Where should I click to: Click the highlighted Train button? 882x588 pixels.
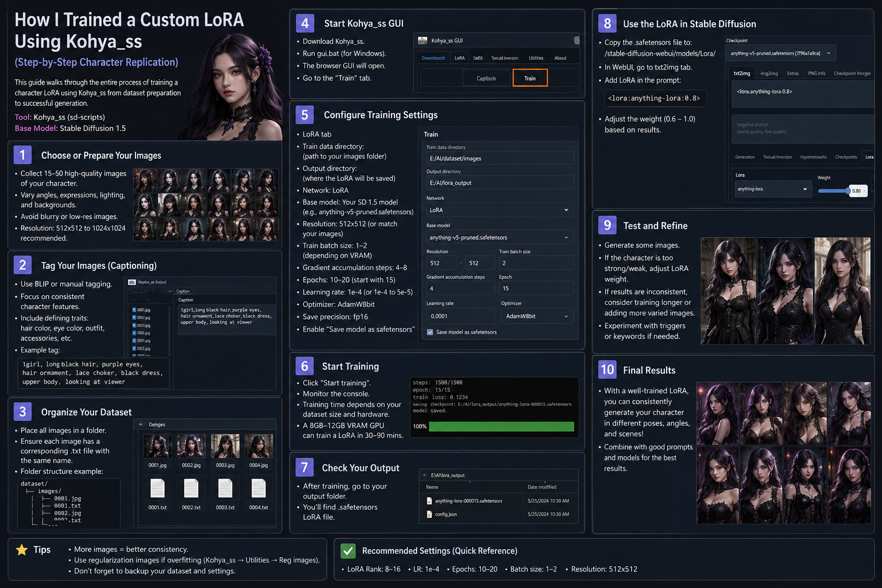coord(530,78)
